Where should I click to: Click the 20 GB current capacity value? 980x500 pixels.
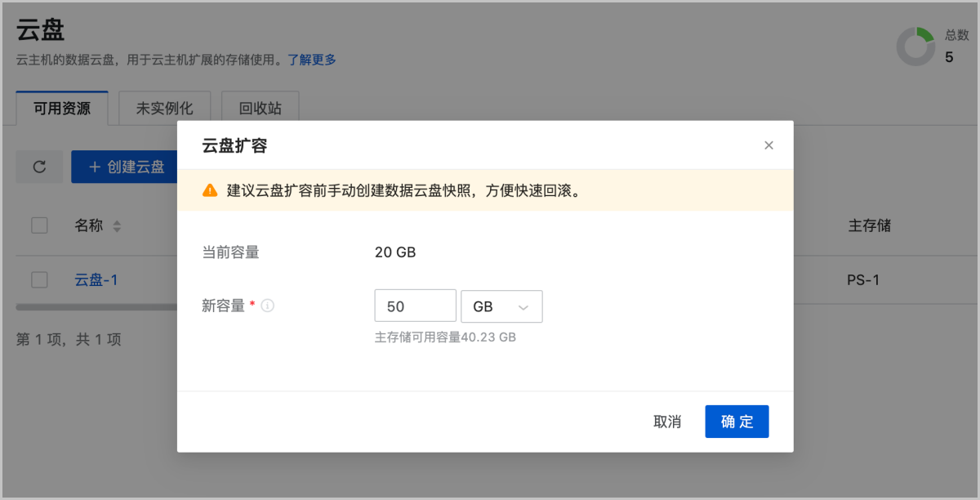point(395,252)
